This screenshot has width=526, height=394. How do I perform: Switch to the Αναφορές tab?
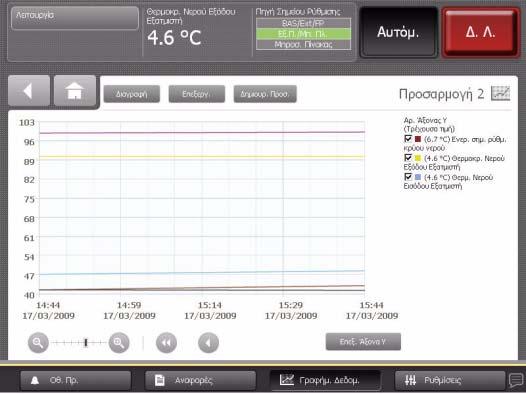point(200,380)
